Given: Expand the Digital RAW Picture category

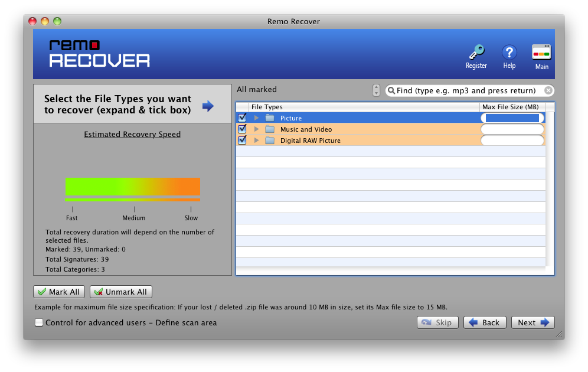Looking at the screenshot, I should coord(256,141).
